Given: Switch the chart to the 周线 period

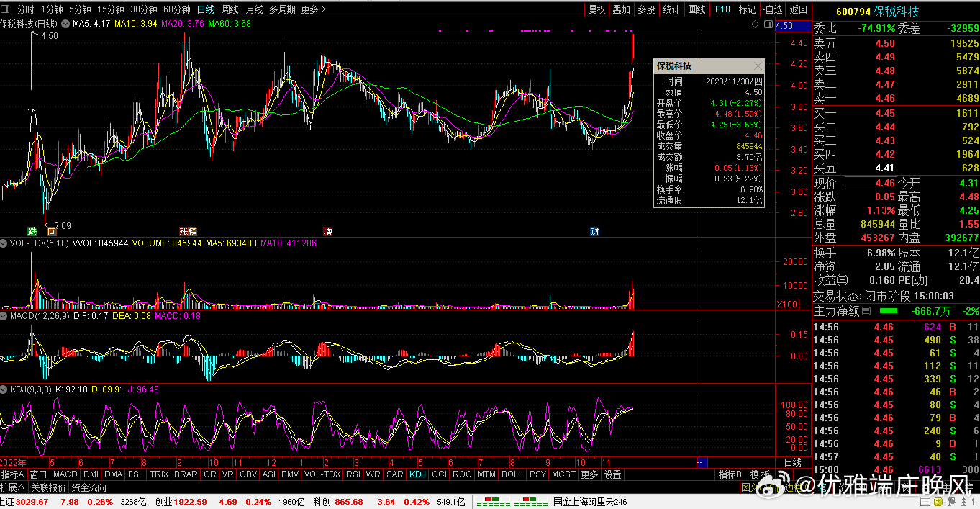Looking at the screenshot, I should pyautogui.click(x=230, y=9).
